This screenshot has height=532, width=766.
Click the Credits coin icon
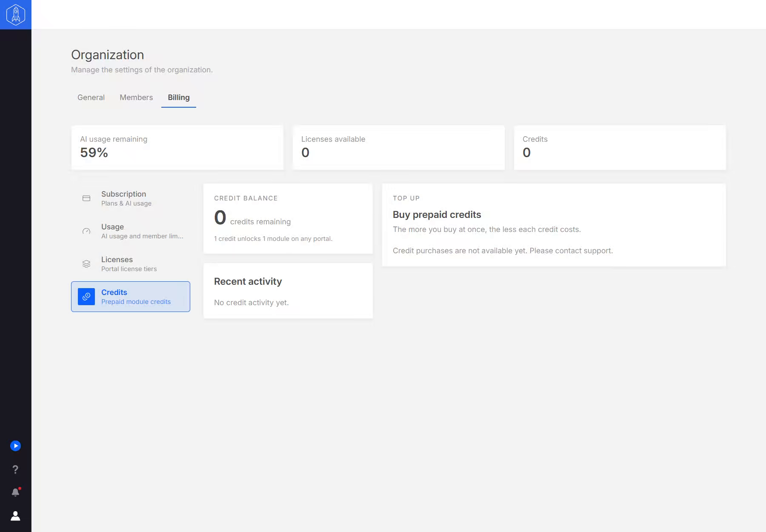pyautogui.click(x=86, y=297)
